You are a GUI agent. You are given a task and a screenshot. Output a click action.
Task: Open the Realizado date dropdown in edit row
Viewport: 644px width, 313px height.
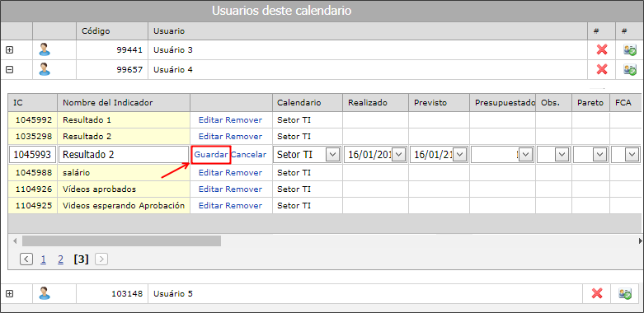tap(399, 155)
